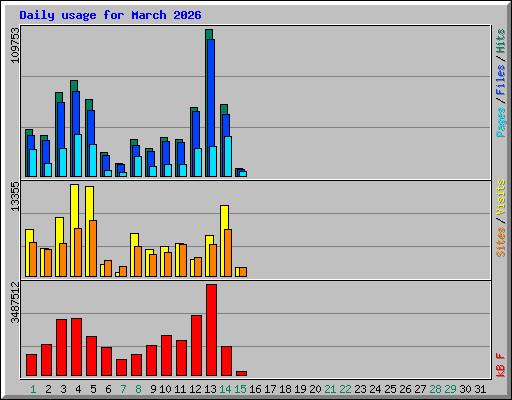This screenshot has height=400, width=512.
Task: Click the tallest yellow Visits bar, day 4
Action: click(75, 230)
